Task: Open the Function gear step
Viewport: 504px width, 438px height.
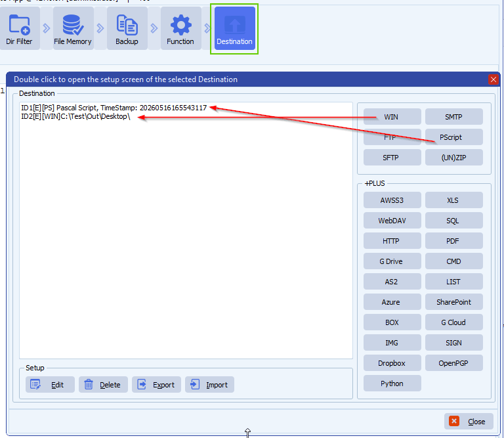Action: (x=180, y=29)
